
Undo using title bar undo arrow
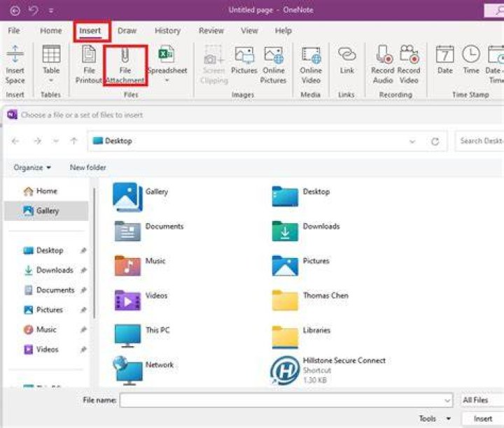click(33, 10)
